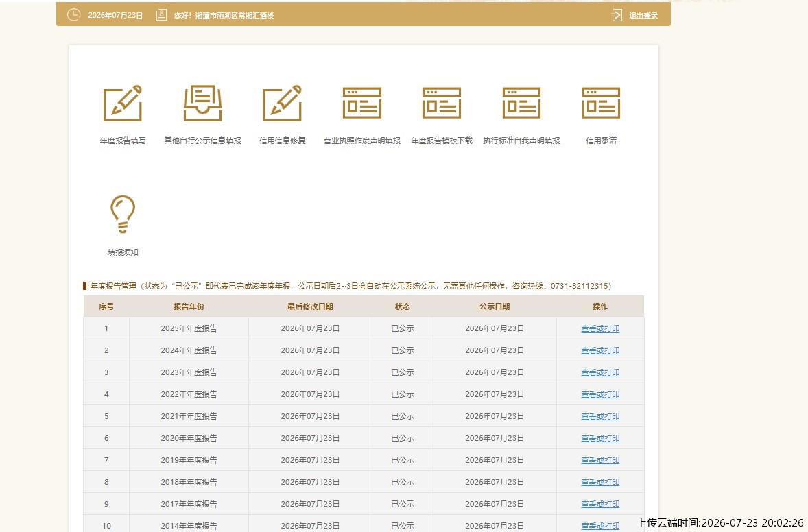Open the 信用承诺 icon
Screen dimensions: 808x532
[601, 103]
